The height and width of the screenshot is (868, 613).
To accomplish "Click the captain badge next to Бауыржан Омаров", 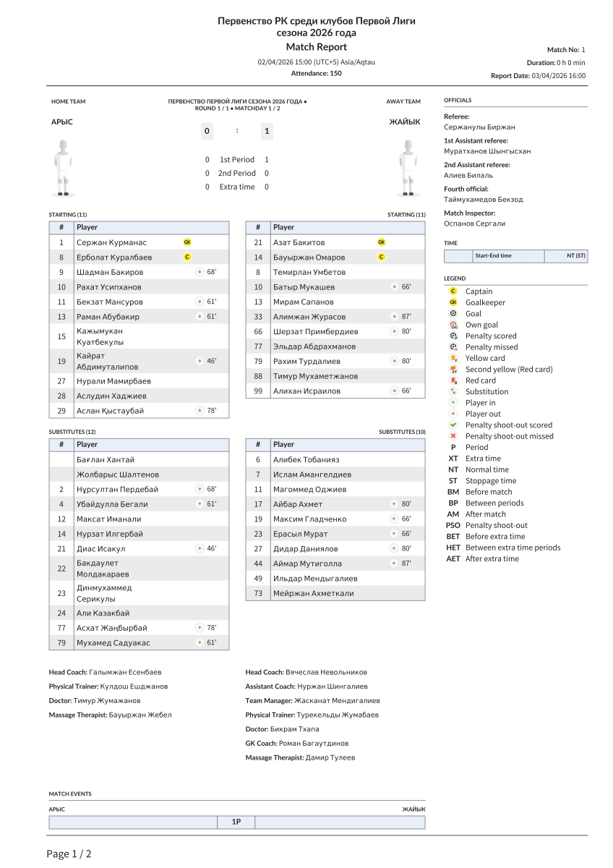I will point(382,258).
